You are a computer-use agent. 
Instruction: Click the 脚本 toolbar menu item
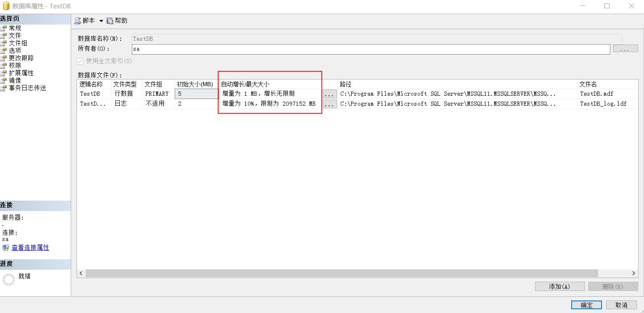pyautogui.click(x=87, y=20)
